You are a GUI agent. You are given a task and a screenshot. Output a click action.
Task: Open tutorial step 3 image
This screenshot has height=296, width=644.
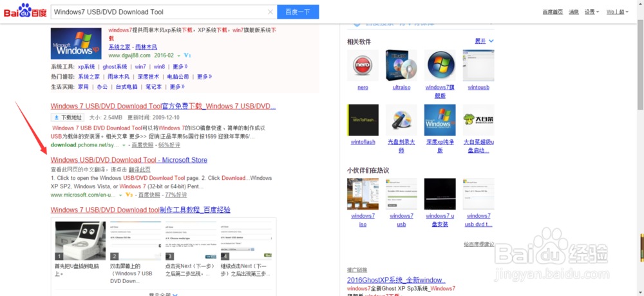[191, 241]
